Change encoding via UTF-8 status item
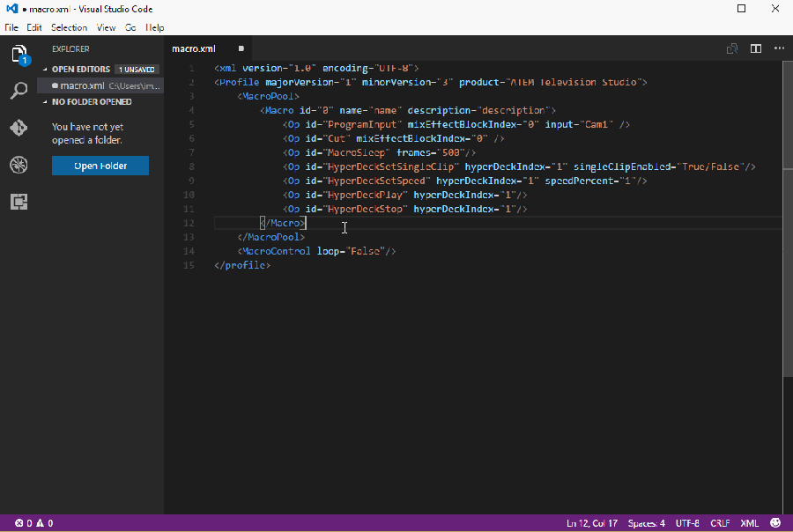793x532 pixels. coord(687,523)
